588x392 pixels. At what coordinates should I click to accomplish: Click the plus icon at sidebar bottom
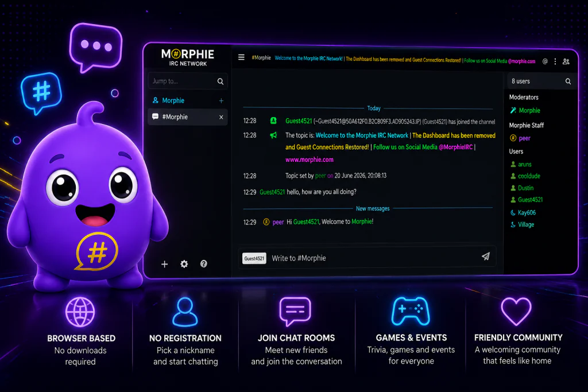tap(165, 264)
